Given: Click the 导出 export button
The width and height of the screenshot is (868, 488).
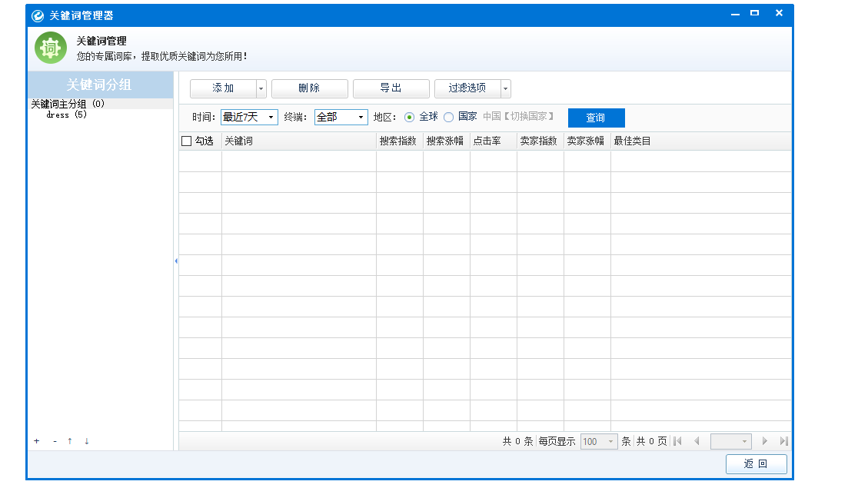Looking at the screenshot, I should coord(391,88).
